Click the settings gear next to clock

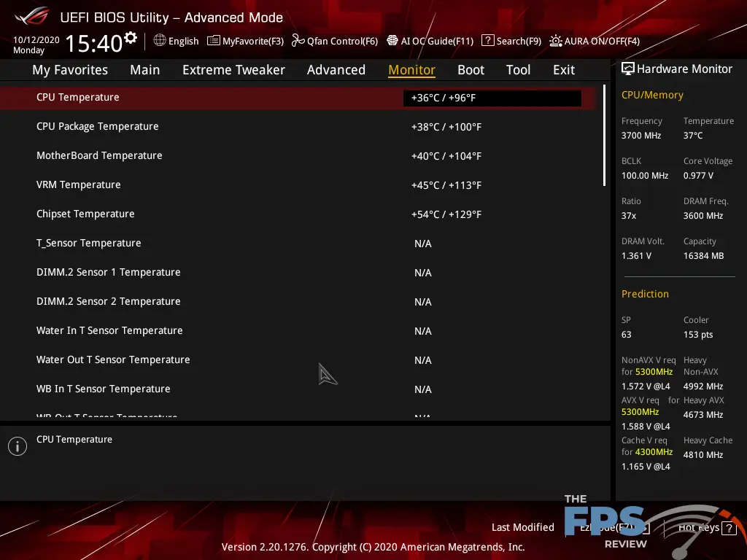point(131,38)
